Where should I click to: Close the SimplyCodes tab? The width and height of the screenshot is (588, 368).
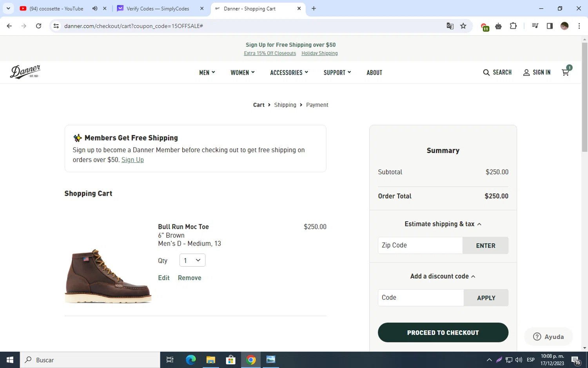tap(202, 8)
